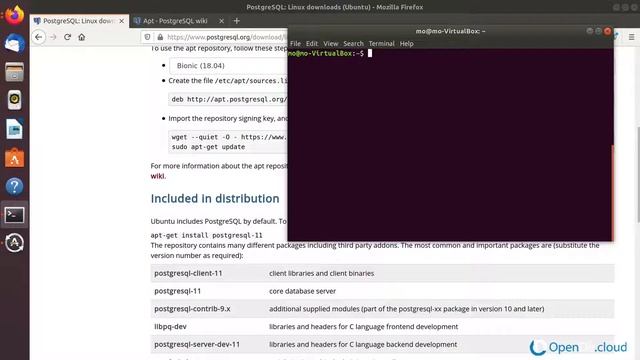Maximize the terminal window

(x=598, y=31)
